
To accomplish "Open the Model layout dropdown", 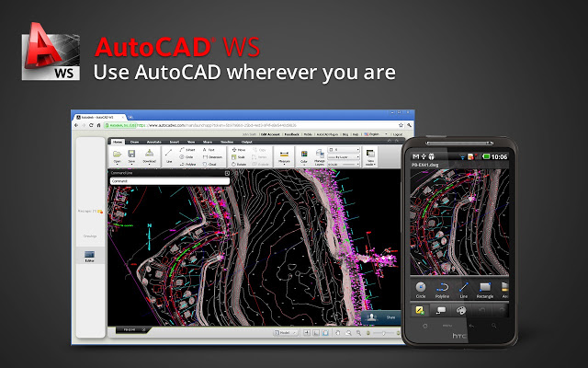I will pyautogui.click(x=286, y=333).
